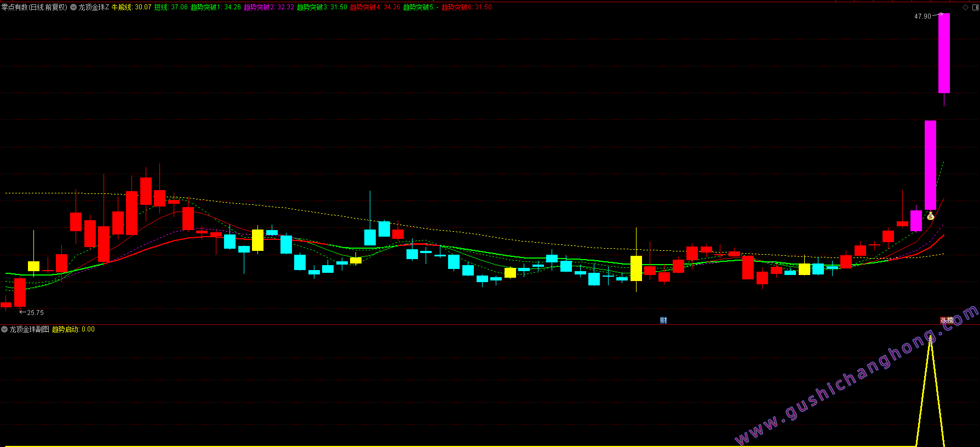Expand the 龙顶金珠Z main indicator dropdown

click(x=73, y=8)
